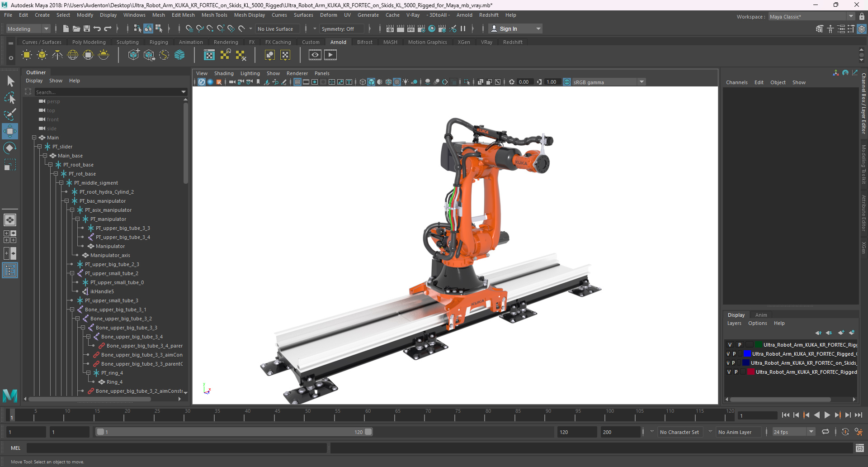Click Symmetry: Off button
This screenshot has width=868, height=467.
point(341,29)
